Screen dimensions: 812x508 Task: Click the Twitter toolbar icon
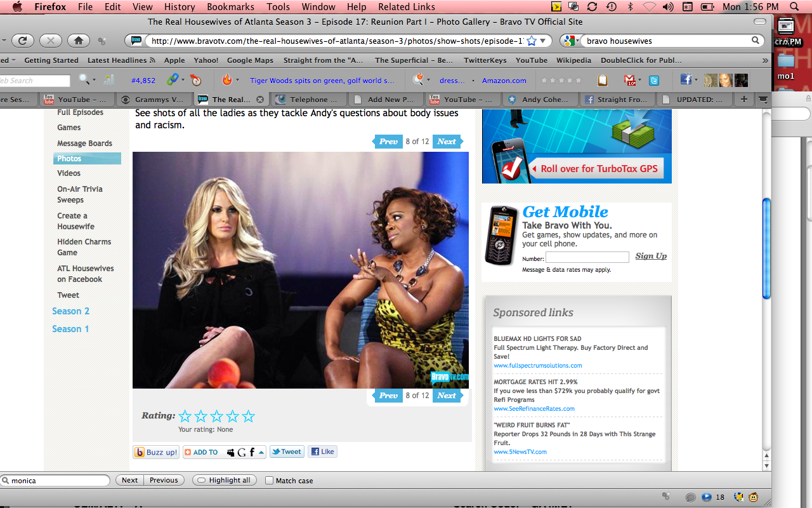[x=653, y=80]
